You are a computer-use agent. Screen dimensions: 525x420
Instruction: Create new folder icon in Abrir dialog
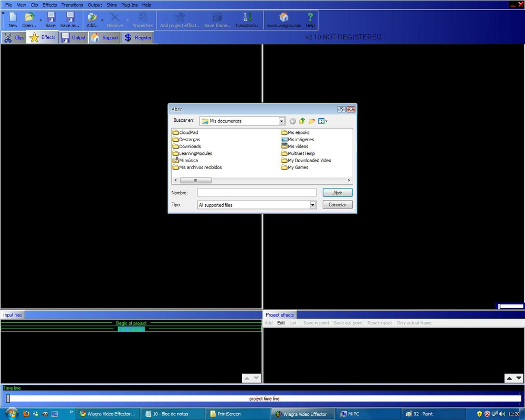click(312, 121)
